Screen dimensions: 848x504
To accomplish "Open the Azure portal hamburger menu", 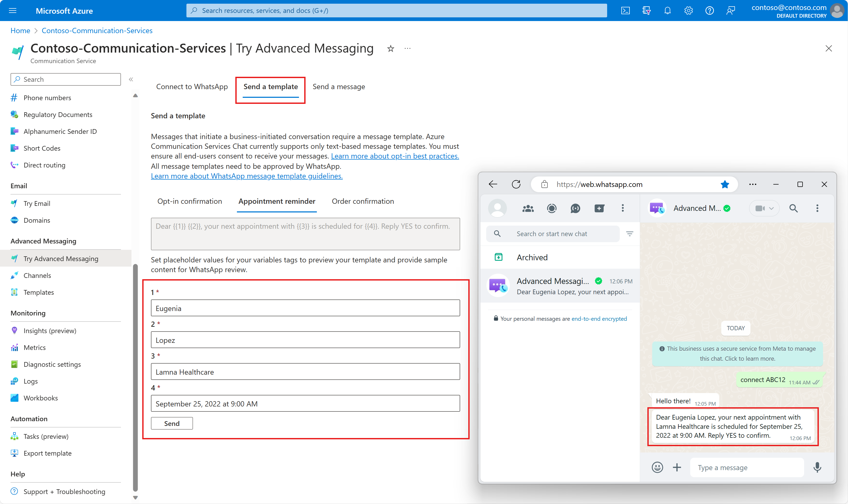I will [x=13, y=11].
